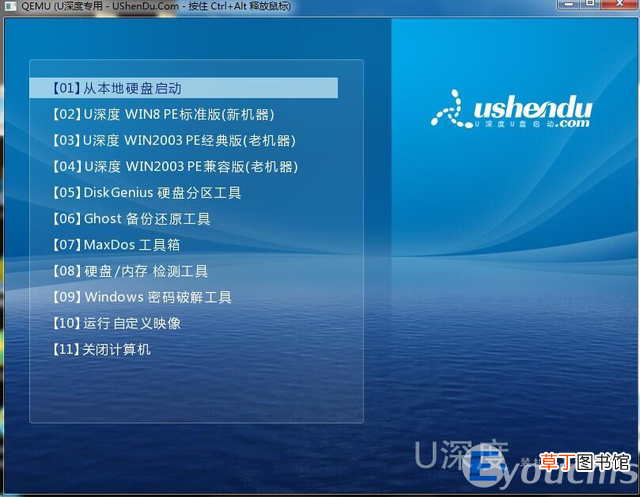This screenshot has height=497, width=640.
Task: Start 【07】MaxDos 工具箱
Action: pos(116,245)
